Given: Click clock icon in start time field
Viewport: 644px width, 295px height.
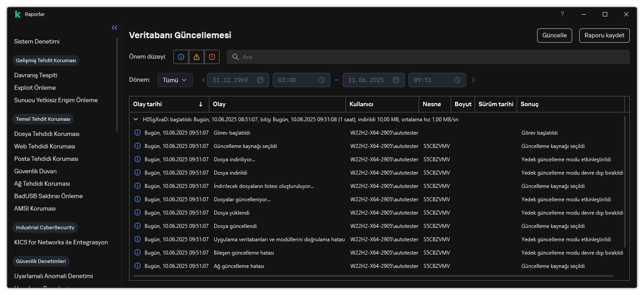Looking at the screenshot, I should (x=322, y=80).
